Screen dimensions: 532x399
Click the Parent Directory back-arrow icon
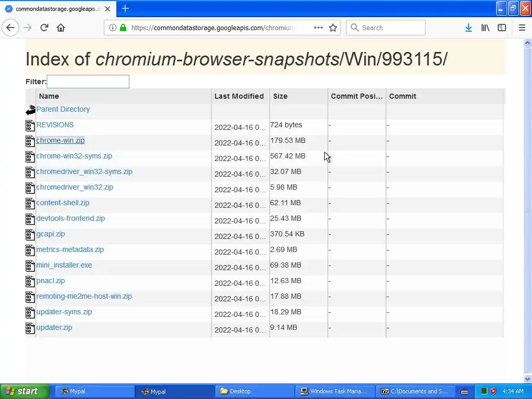tap(31, 110)
